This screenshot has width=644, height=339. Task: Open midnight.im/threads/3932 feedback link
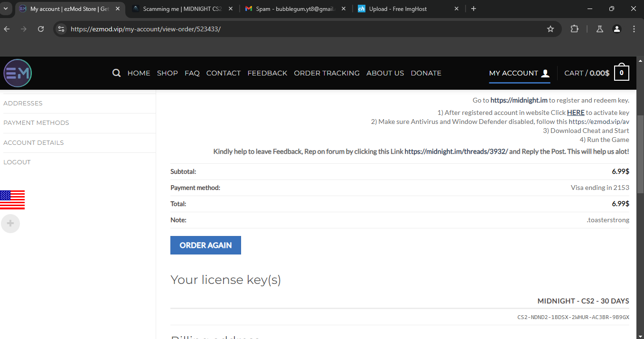[x=456, y=151]
